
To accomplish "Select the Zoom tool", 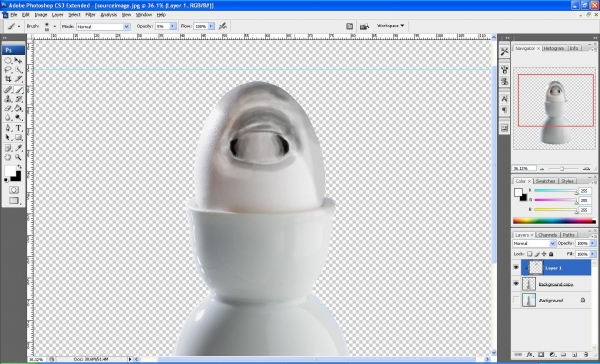I will 18,157.
